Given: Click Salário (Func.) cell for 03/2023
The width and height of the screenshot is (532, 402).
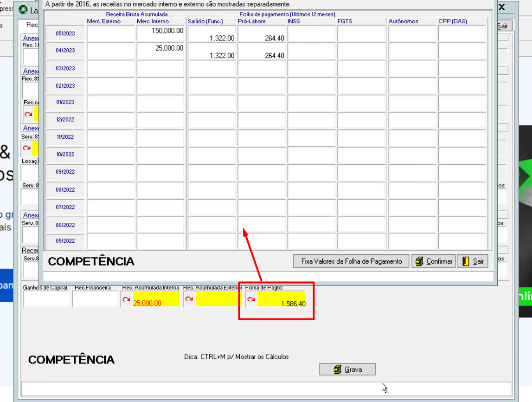Looking at the screenshot, I should coord(212,68).
